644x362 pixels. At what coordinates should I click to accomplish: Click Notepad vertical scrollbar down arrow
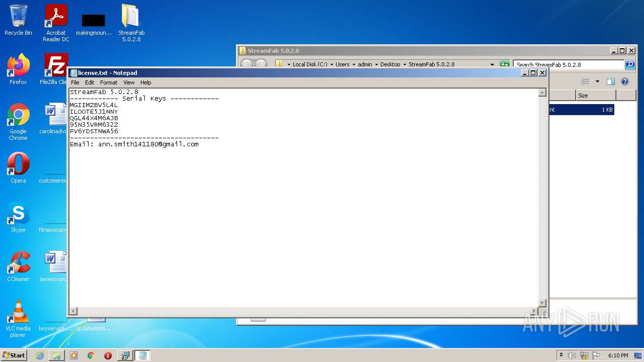(542, 303)
